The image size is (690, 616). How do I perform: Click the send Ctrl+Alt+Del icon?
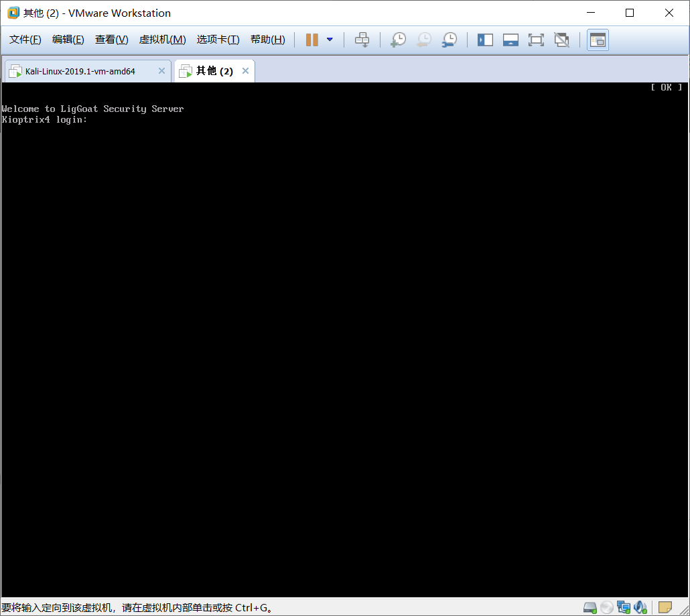362,40
